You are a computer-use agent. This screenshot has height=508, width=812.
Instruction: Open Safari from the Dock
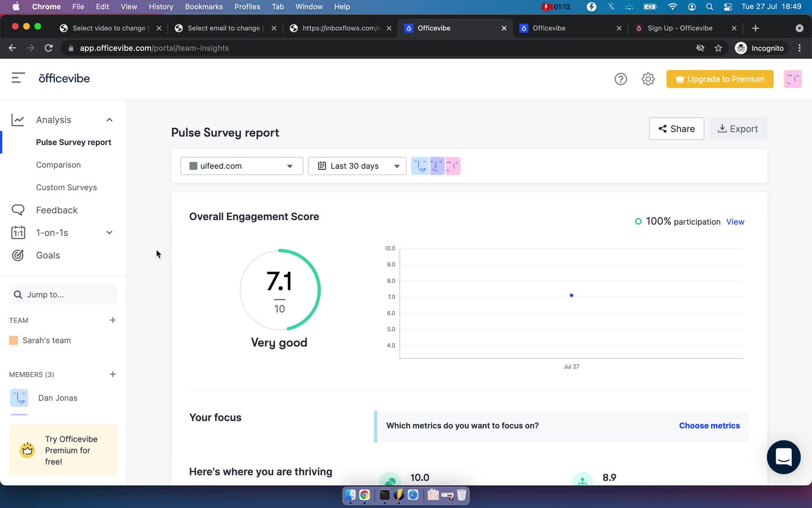[x=413, y=495]
